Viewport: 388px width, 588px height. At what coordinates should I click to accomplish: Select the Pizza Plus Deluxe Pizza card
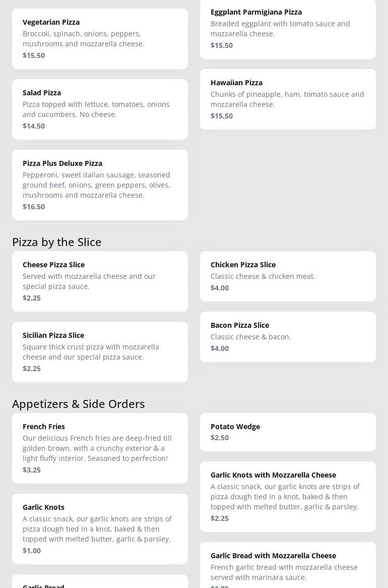[x=100, y=185]
